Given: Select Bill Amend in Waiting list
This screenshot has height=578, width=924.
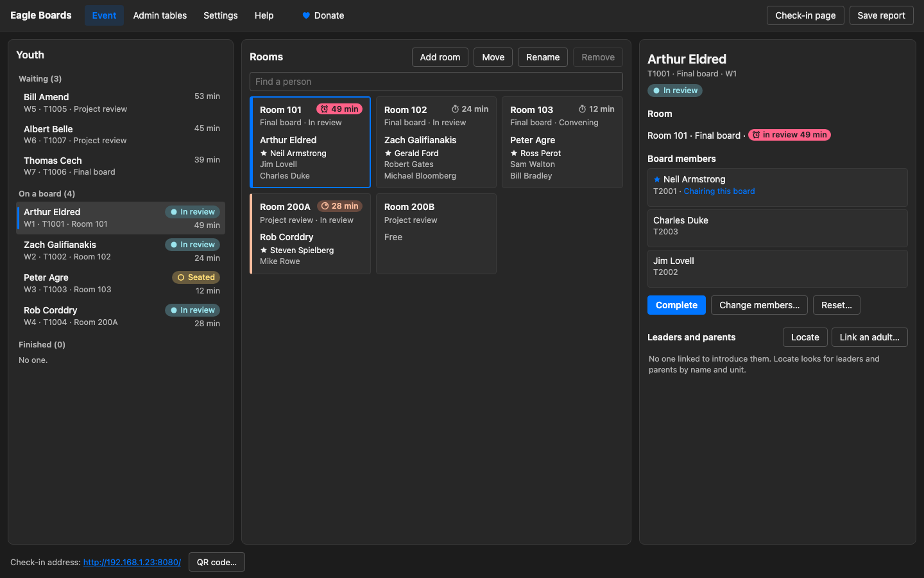Looking at the screenshot, I should click(121, 103).
